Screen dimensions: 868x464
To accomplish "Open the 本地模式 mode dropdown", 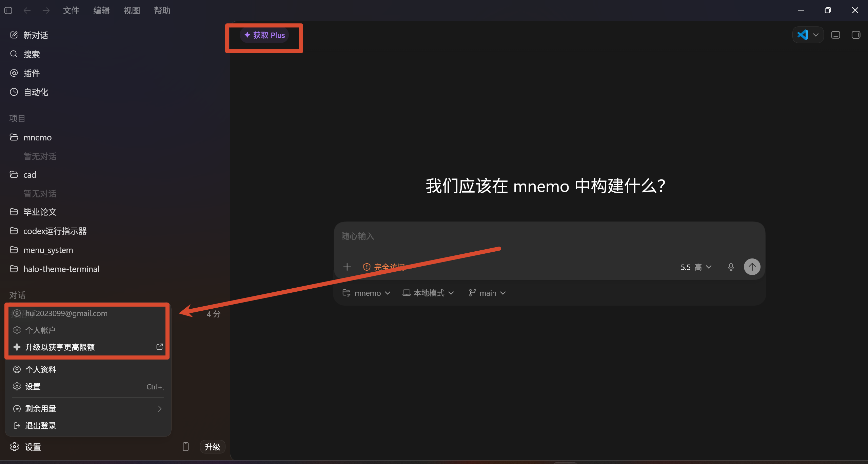I will 428,293.
